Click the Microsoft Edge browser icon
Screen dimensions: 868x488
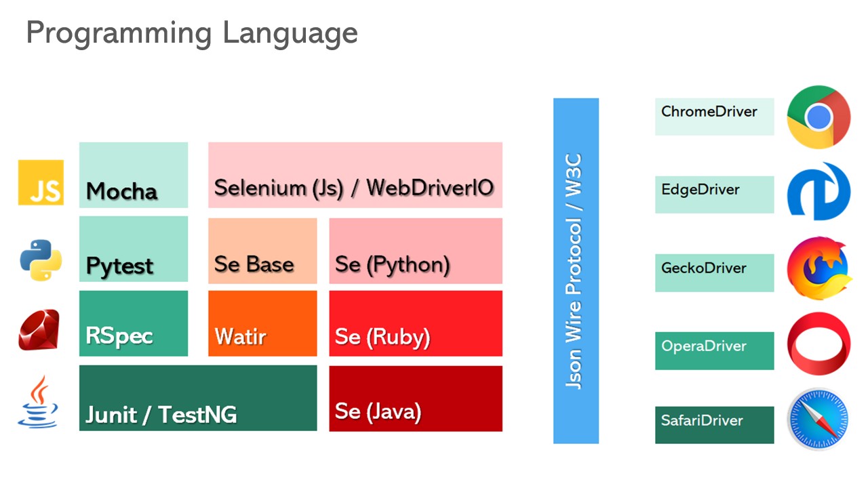click(x=818, y=191)
